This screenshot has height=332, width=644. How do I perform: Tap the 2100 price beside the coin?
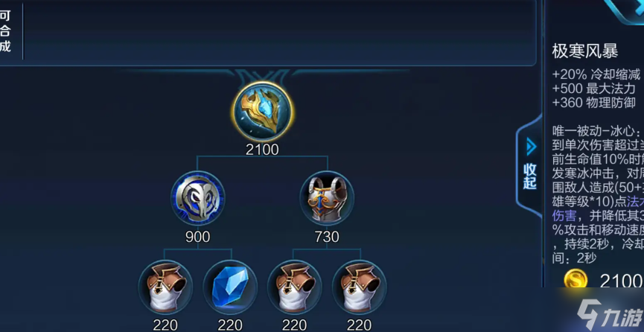[621, 281]
